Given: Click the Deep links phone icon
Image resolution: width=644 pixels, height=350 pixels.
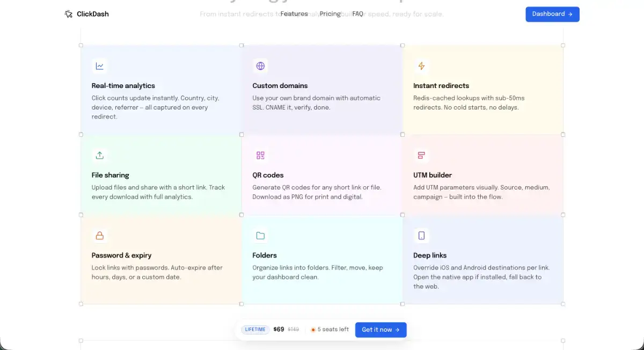Looking at the screenshot, I should coord(421,236).
